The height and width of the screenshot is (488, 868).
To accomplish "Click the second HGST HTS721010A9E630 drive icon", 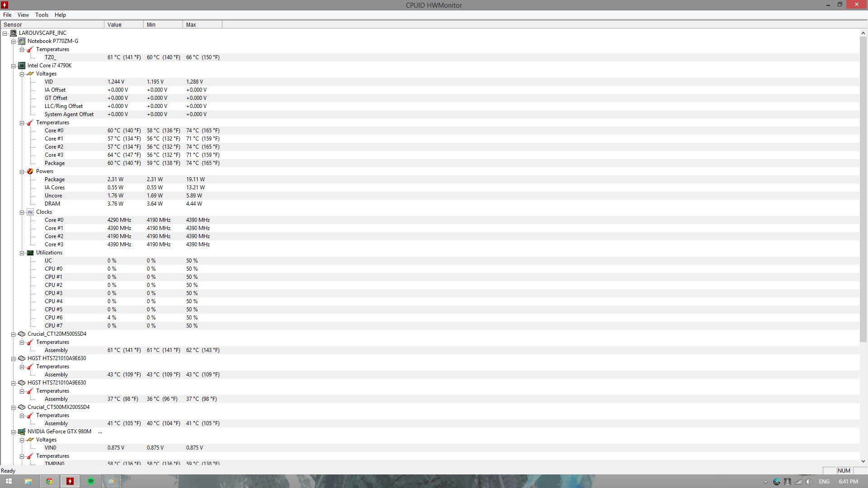I will click(22, 383).
